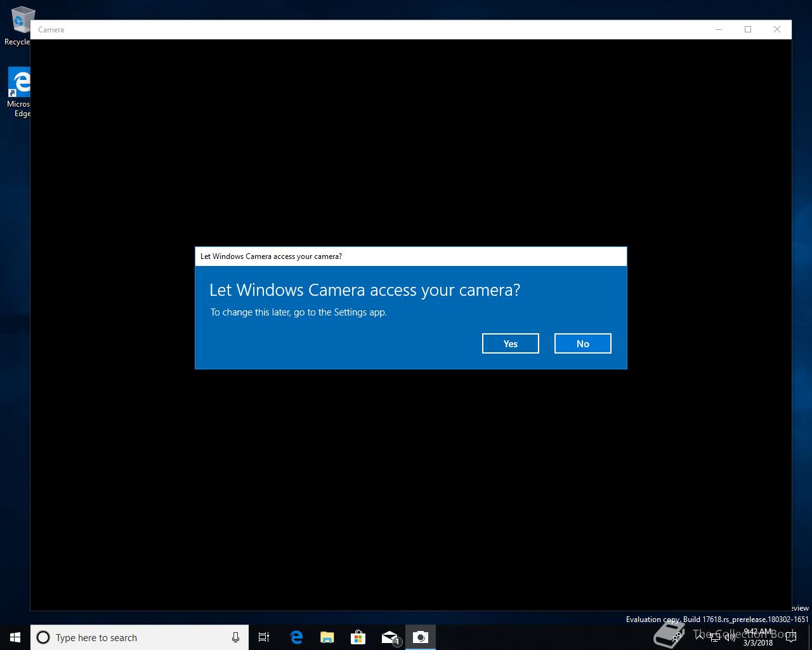Click the Cortana circle search icon
Image resolution: width=812 pixels, height=650 pixels.
tap(43, 637)
